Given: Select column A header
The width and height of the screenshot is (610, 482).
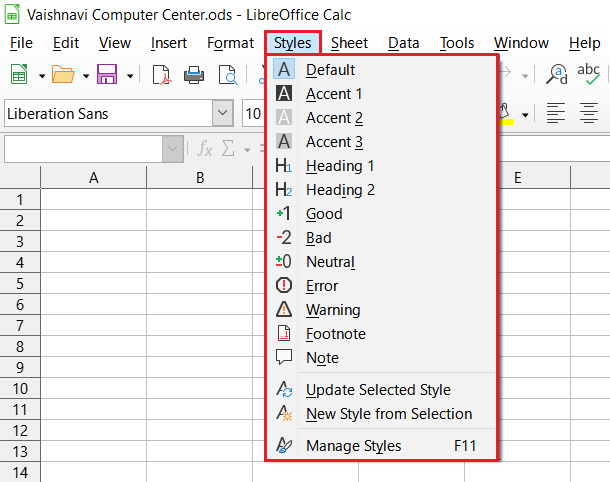Looking at the screenshot, I should tap(93, 178).
